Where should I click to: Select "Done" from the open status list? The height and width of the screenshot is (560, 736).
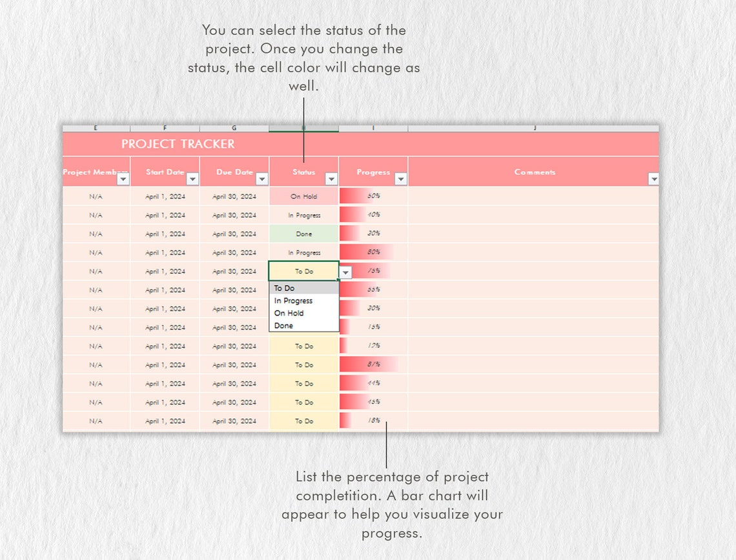pyautogui.click(x=284, y=325)
